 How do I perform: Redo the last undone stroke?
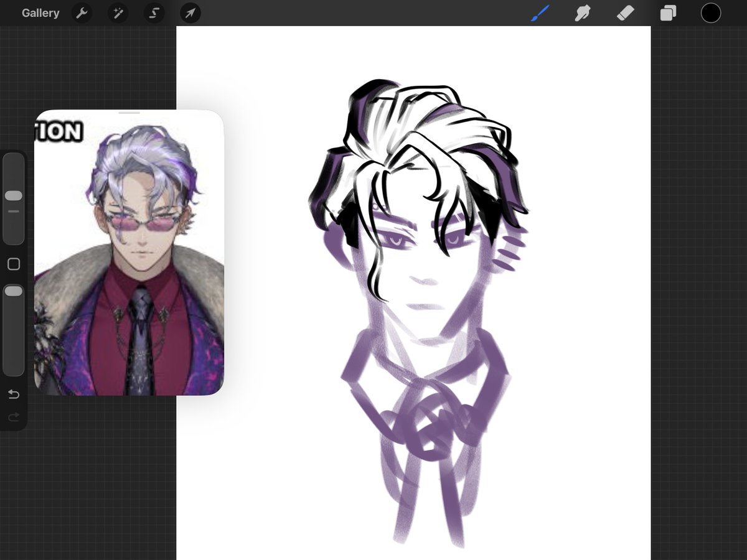[x=13, y=418]
